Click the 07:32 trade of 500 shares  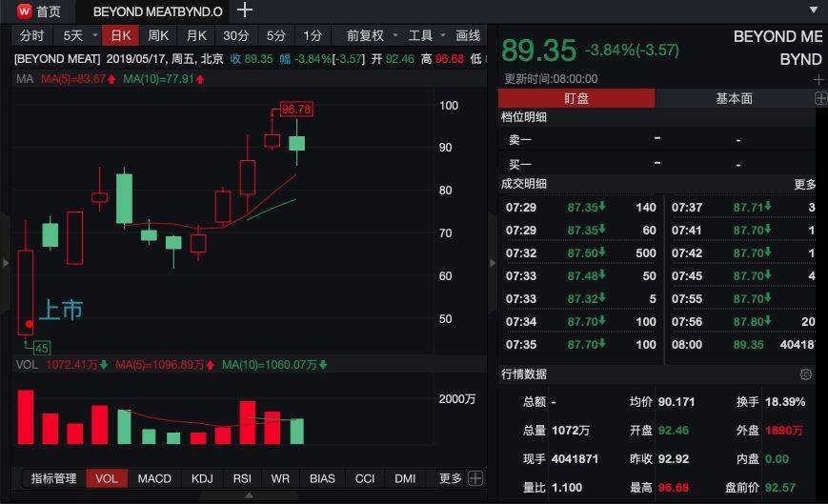click(x=581, y=252)
